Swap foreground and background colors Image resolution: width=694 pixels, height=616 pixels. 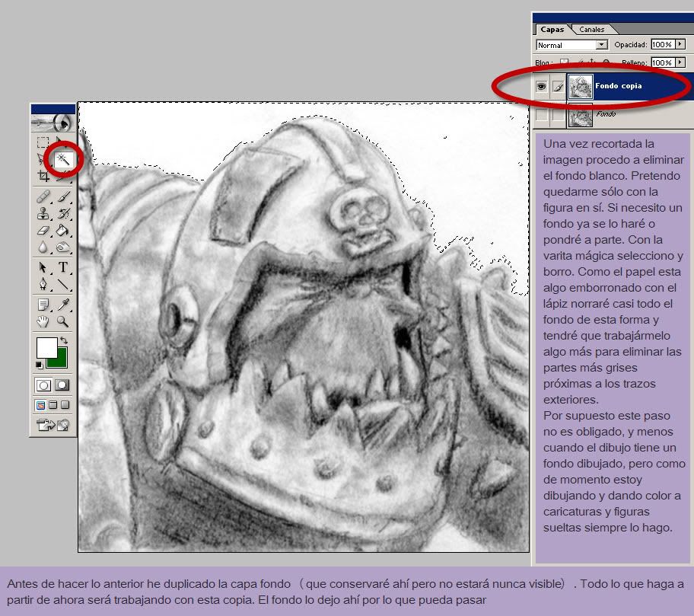click(64, 340)
